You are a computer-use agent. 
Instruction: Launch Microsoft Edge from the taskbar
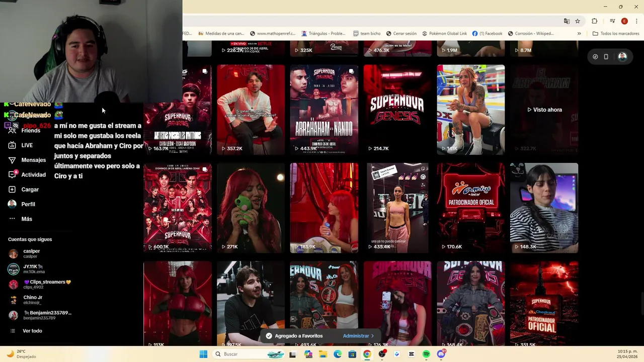pos(338,354)
